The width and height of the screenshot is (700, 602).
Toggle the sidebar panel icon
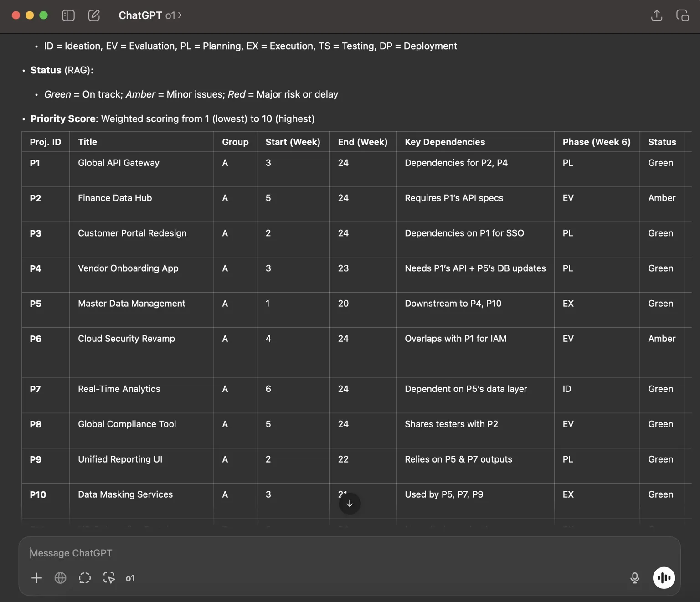(68, 15)
